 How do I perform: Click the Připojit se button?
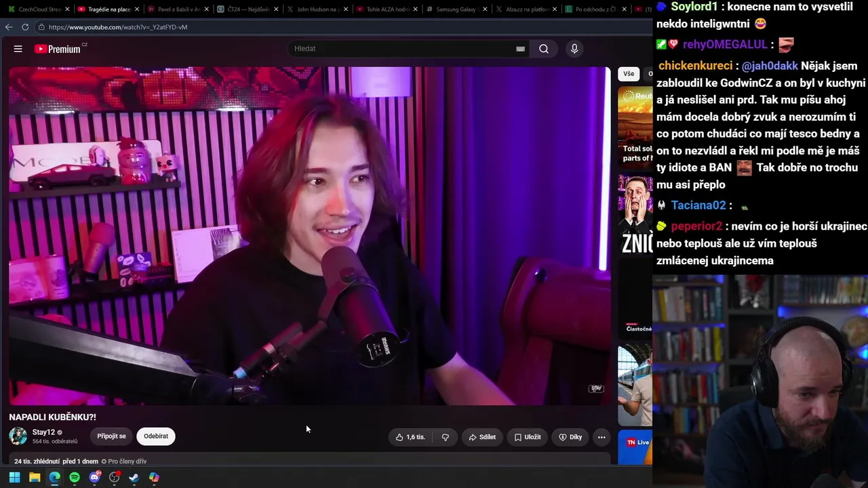111,436
